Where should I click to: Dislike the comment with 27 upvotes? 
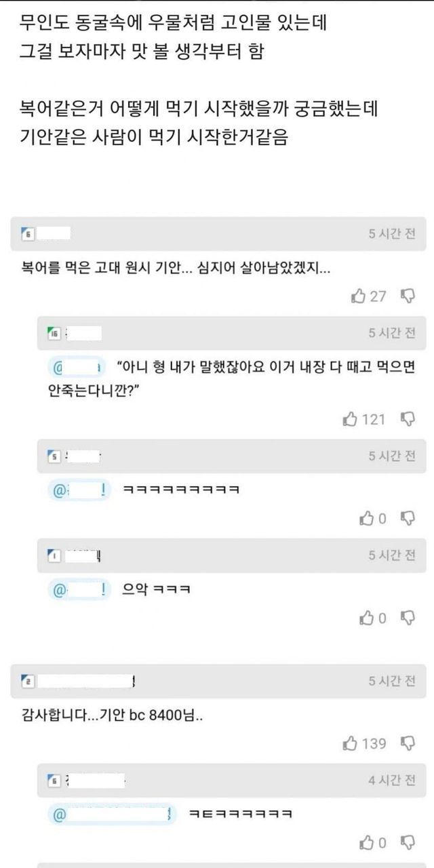click(x=408, y=296)
